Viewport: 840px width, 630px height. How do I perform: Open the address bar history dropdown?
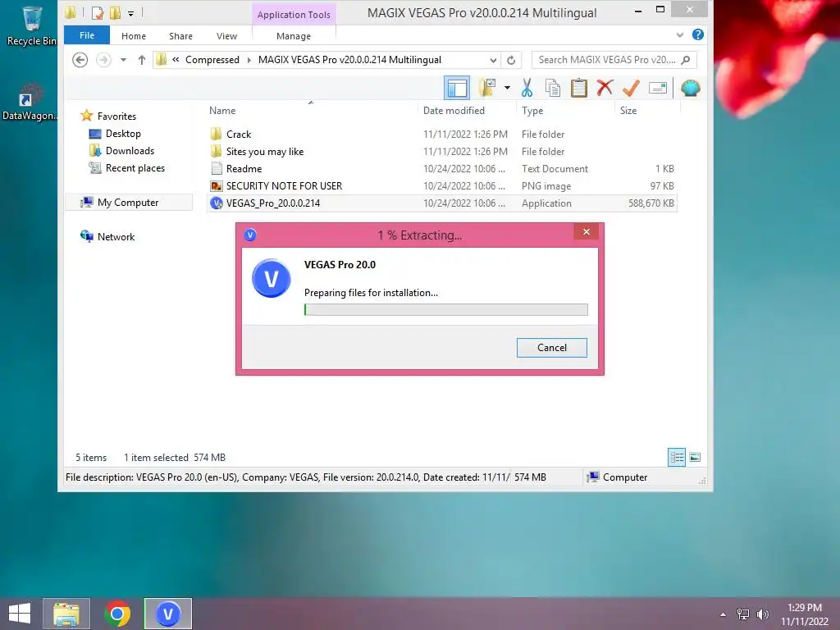point(493,60)
